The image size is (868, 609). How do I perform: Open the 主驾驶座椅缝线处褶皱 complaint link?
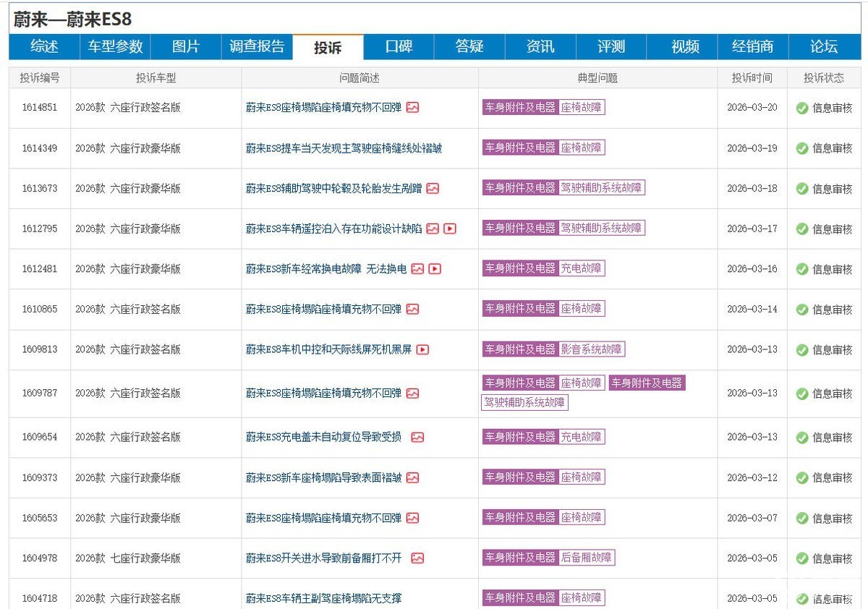pos(344,148)
